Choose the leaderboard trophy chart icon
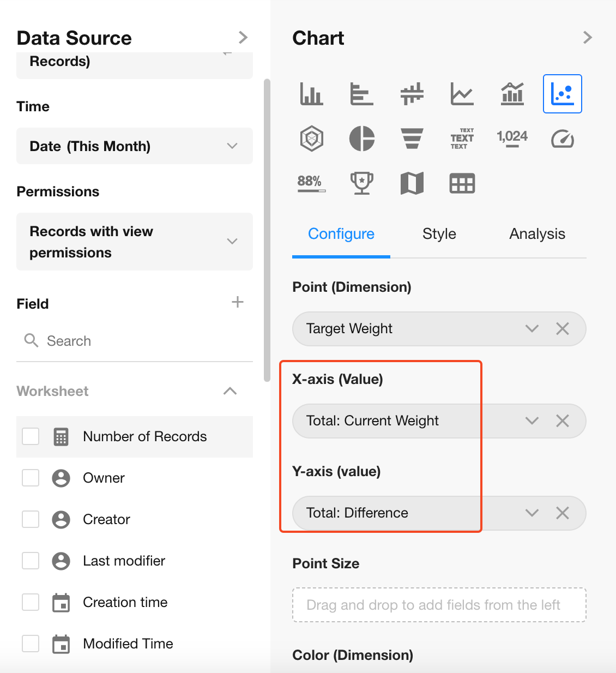 (362, 183)
